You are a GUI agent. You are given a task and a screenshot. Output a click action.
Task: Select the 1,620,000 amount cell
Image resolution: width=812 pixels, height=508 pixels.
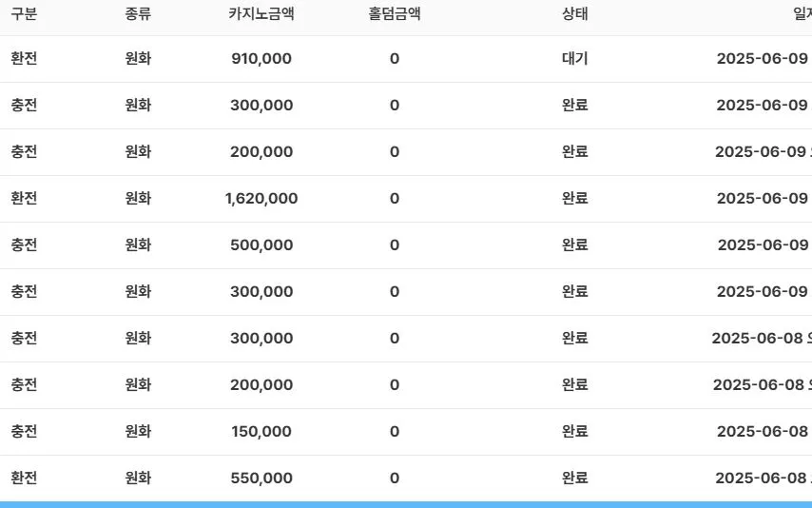point(261,199)
